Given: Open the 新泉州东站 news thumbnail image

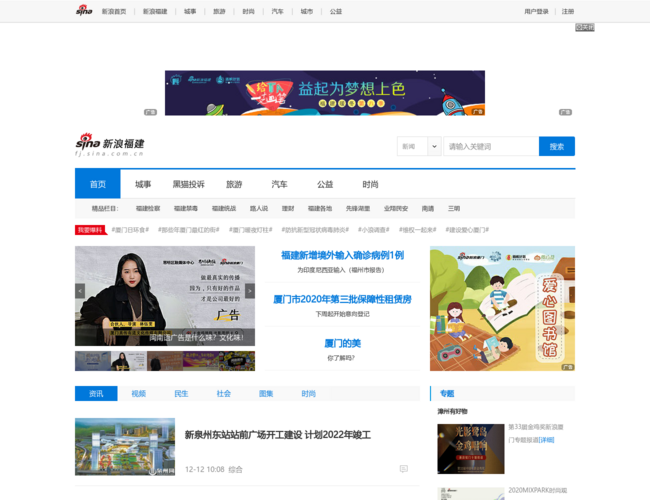Looking at the screenshot, I should tap(124, 447).
